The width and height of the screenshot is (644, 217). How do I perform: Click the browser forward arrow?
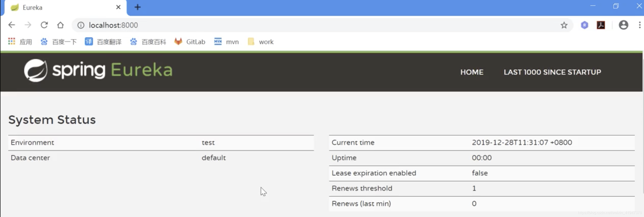pyautogui.click(x=28, y=25)
